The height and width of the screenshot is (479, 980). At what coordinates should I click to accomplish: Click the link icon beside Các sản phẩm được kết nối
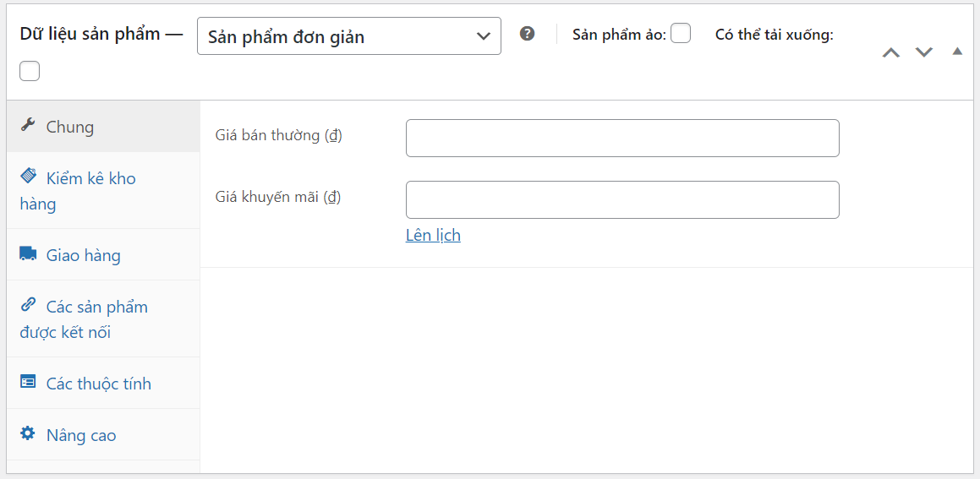28,305
